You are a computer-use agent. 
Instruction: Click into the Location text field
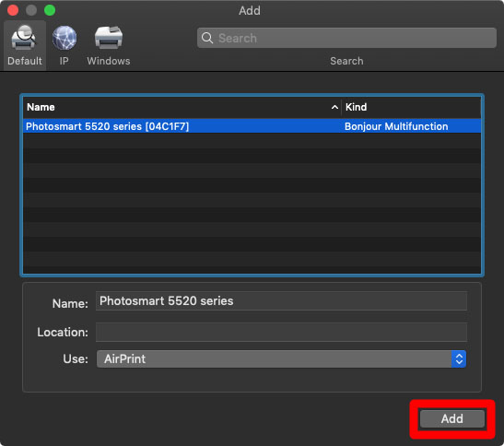(281, 332)
